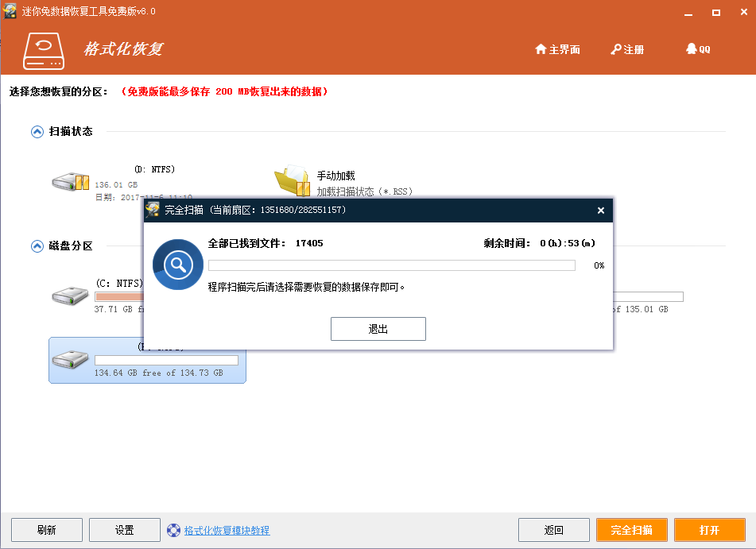
Task: Click the remaining time 0(h):53(m)
Action: click(568, 243)
